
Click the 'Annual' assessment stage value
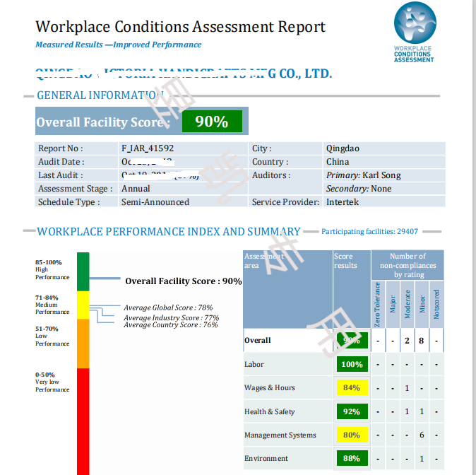pos(136,189)
